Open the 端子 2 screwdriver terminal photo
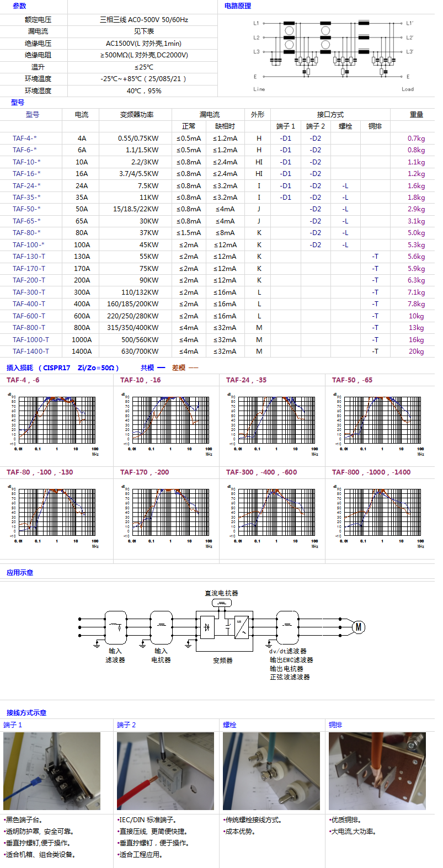Screen dimensions: 443x868 [166, 771]
